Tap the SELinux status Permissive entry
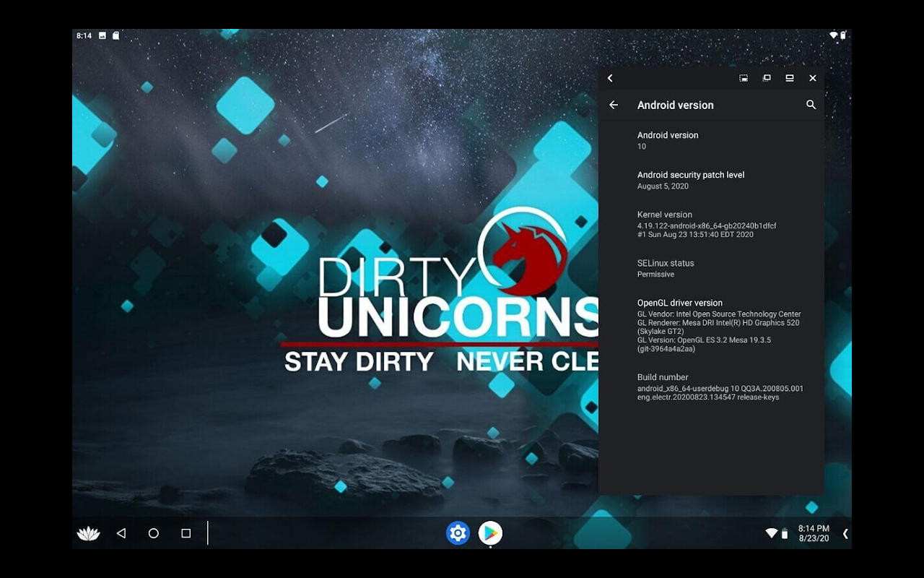The height and width of the screenshot is (578, 924). 711,268
